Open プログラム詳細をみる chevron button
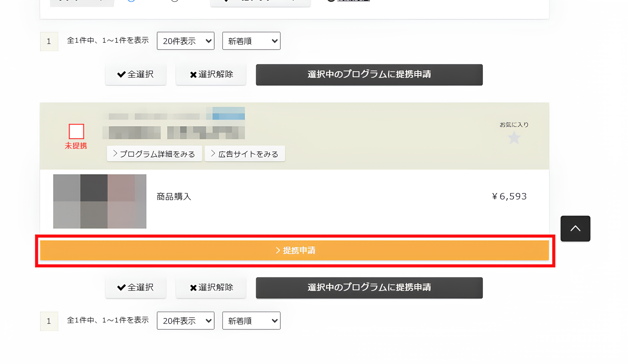 [154, 154]
